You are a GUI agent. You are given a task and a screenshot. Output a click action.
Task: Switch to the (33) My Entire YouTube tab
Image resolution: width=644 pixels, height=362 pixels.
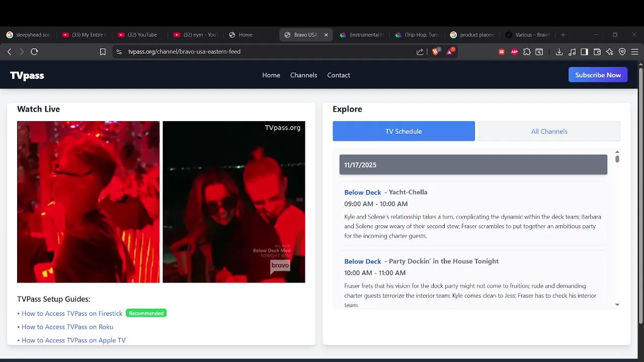point(84,35)
